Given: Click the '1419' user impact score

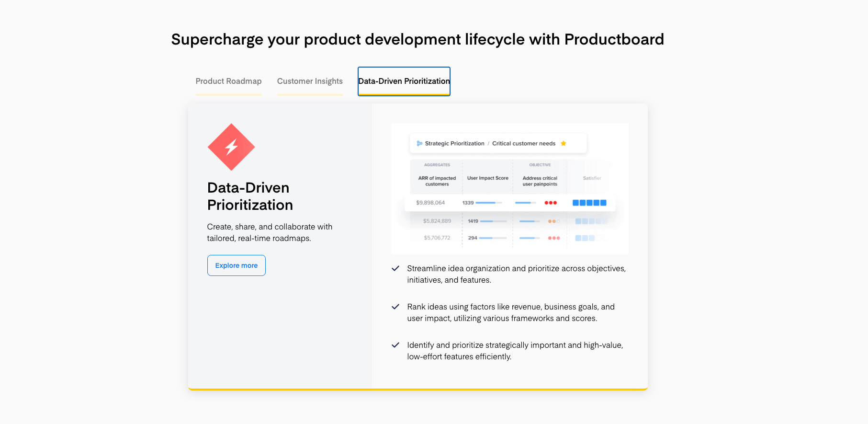Looking at the screenshot, I should [473, 221].
